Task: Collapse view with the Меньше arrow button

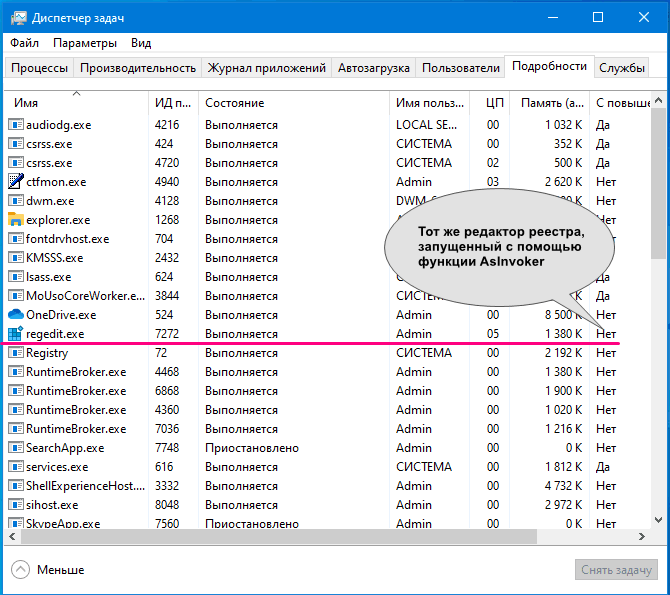Action: coord(21,569)
